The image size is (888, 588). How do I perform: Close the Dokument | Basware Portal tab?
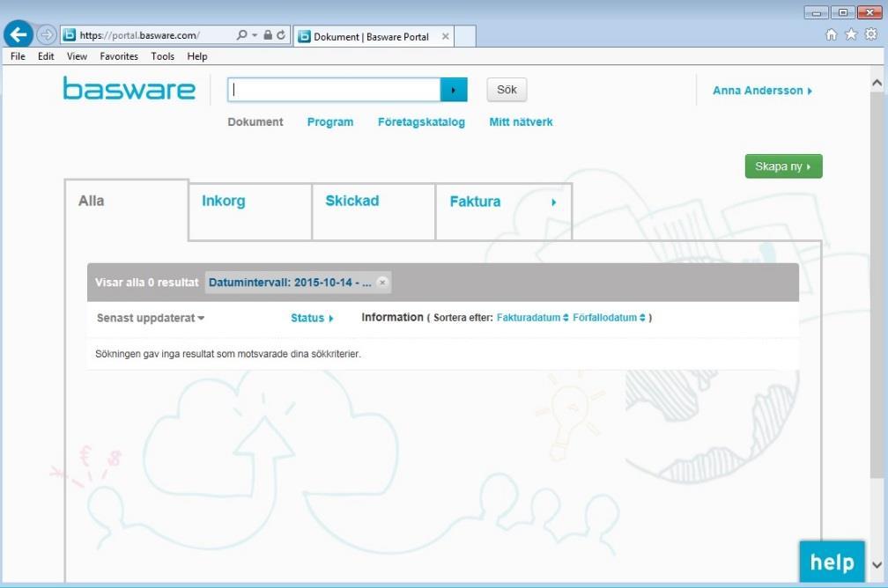(446, 36)
